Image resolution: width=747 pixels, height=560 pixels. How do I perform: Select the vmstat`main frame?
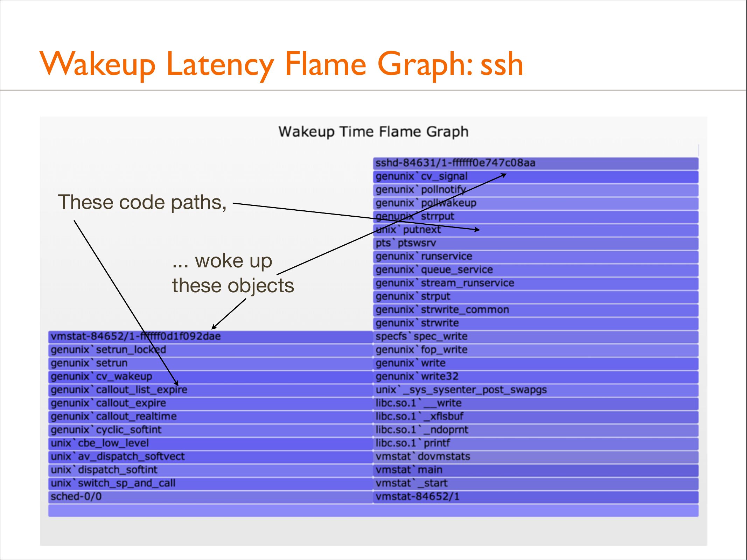click(x=536, y=470)
